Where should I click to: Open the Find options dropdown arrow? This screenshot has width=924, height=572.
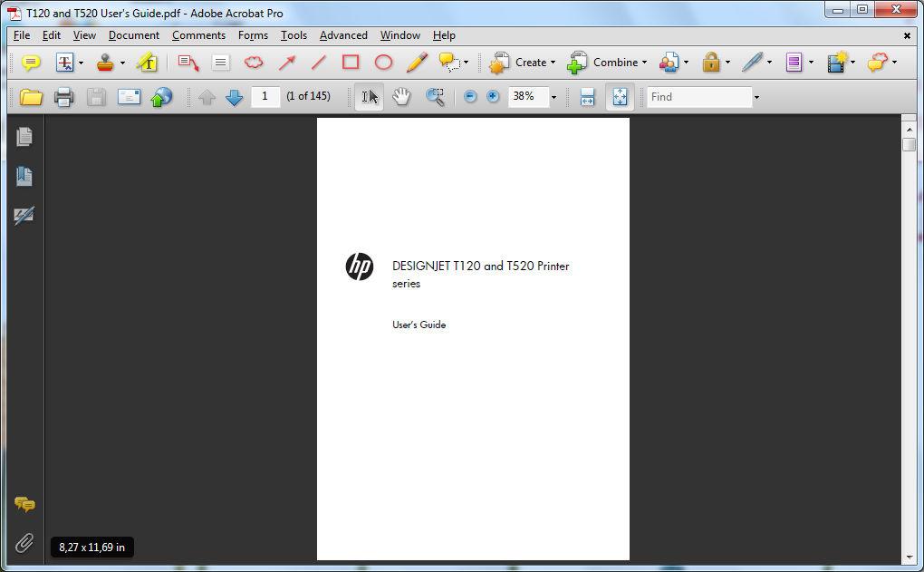[x=756, y=97]
